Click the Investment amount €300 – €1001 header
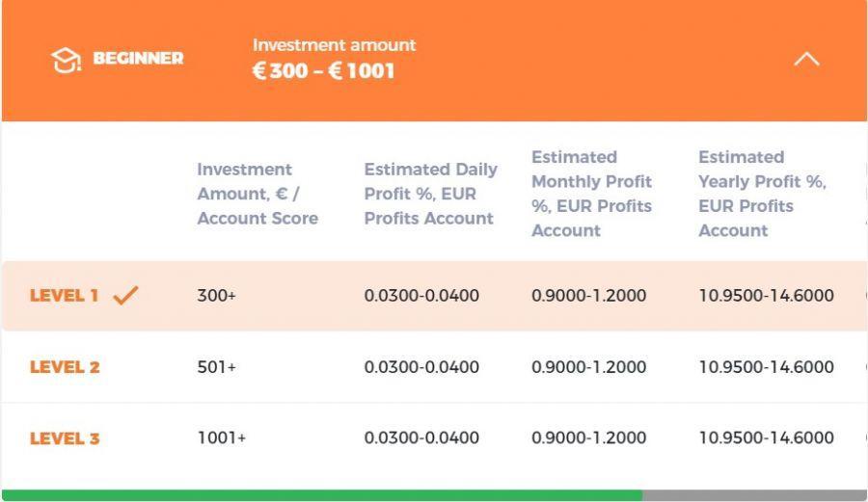This screenshot has width=868, height=502. 334,59
